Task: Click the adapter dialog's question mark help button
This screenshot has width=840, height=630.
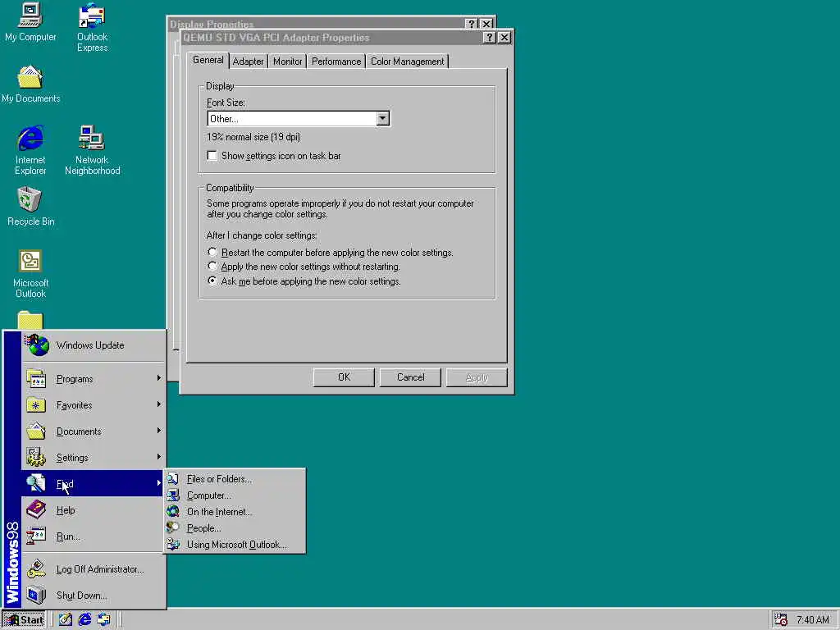Action: 489,38
